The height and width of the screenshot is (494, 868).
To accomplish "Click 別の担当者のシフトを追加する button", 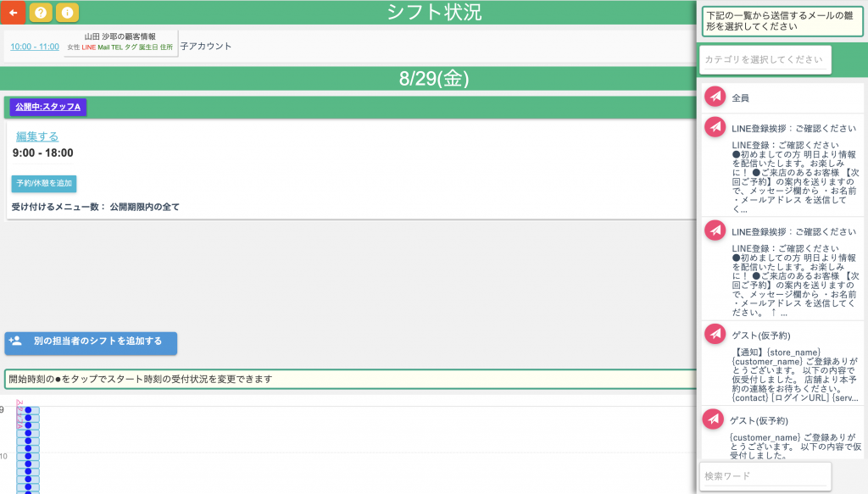I will [x=91, y=342].
